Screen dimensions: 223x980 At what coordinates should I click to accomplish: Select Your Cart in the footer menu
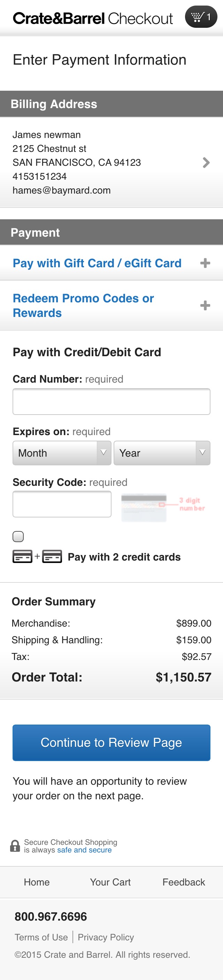[110, 883]
